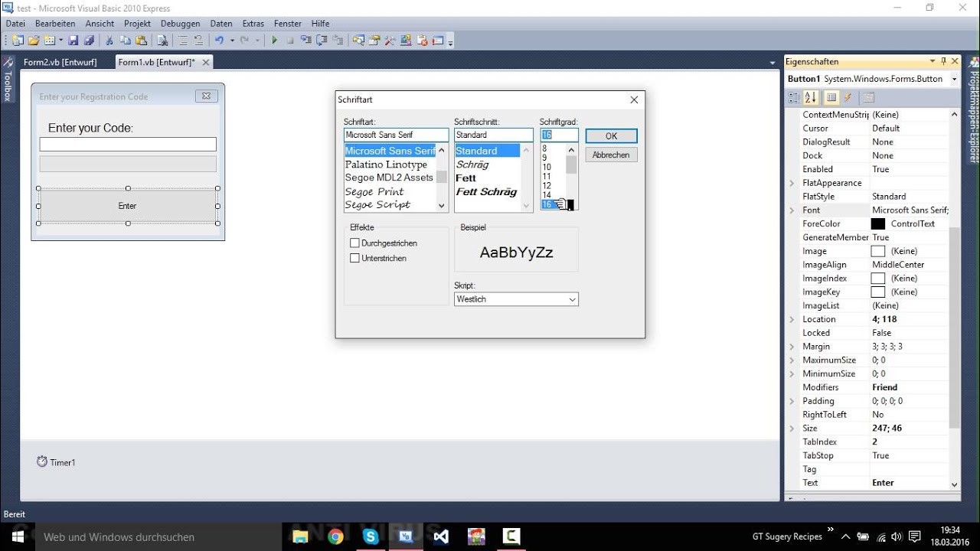Open Skype from the taskbar
980x551 pixels.
(371, 536)
